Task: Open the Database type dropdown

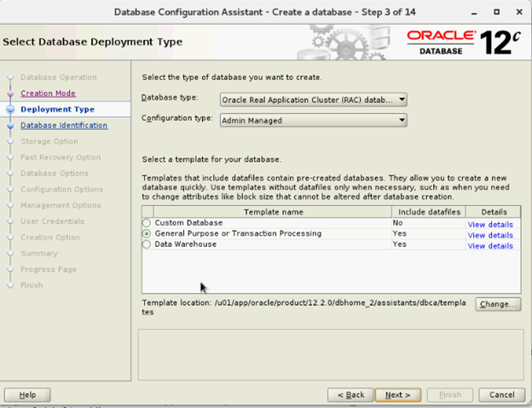Action: 314,100
